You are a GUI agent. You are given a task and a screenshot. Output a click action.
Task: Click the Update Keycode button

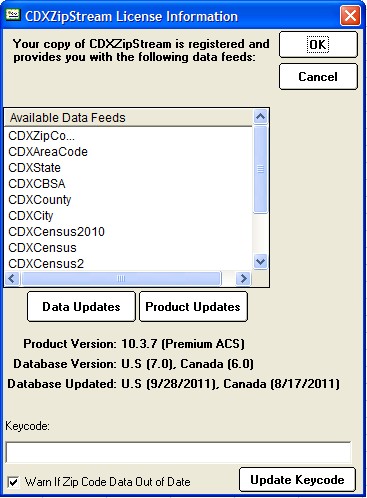click(x=297, y=480)
